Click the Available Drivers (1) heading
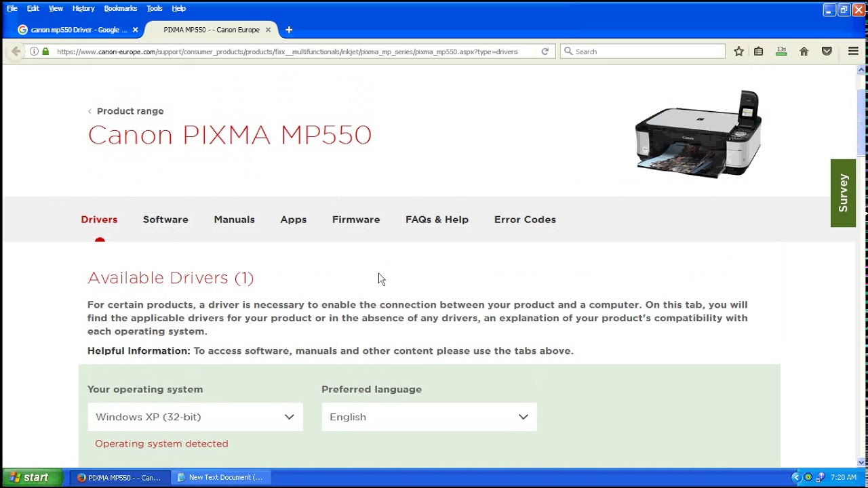The width and height of the screenshot is (868, 488). (171, 278)
